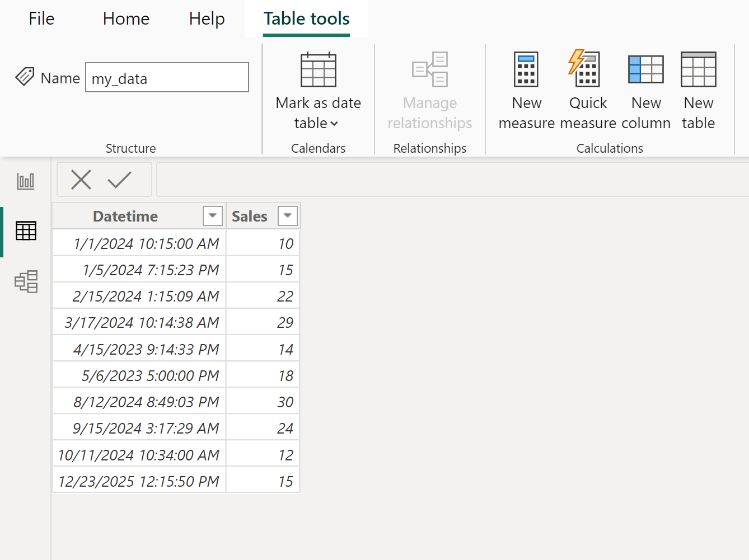Open Manage relationships

[429, 90]
